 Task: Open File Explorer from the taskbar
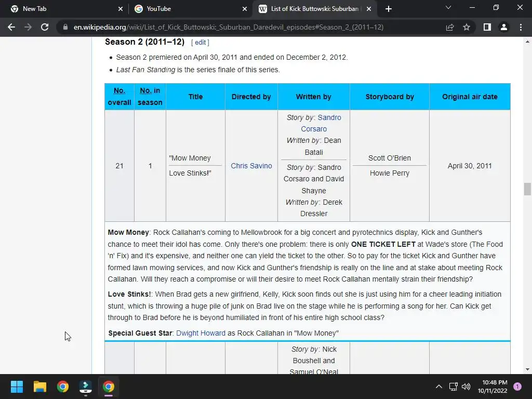click(39, 387)
